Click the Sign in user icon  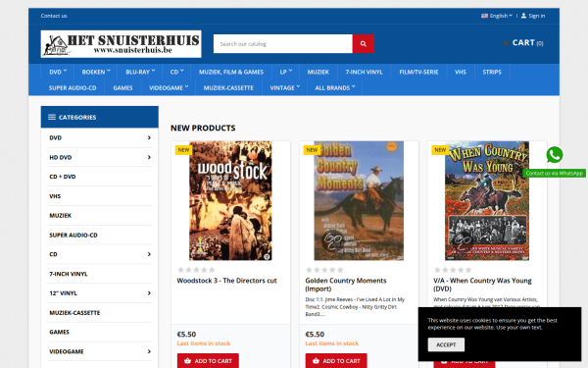[x=523, y=16]
